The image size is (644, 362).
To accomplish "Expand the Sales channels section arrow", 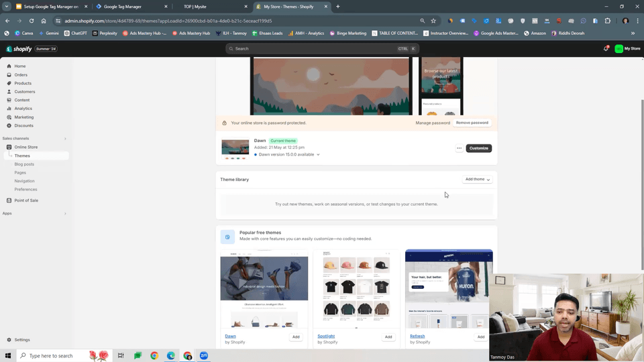I will tap(65, 139).
